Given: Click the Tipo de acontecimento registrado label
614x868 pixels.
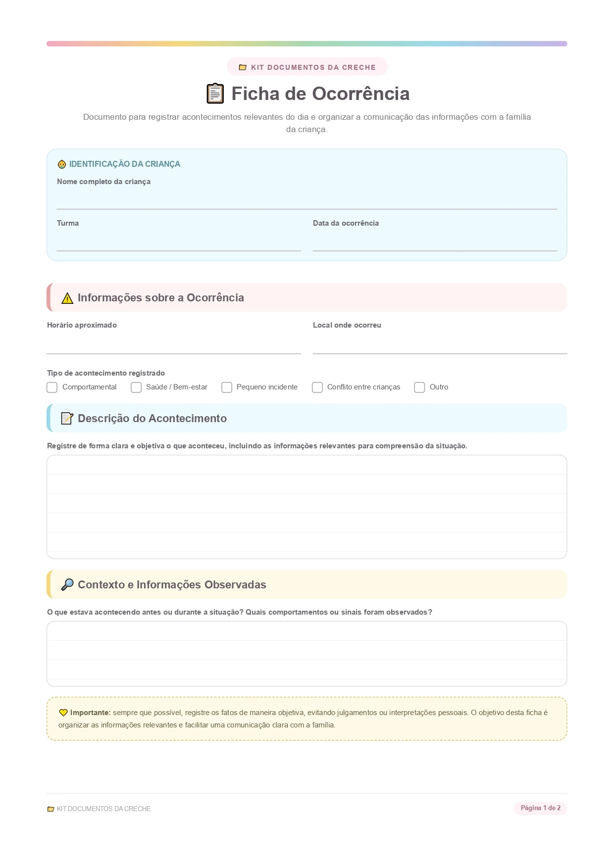Looking at the screenshot, I should pos(106,373).
